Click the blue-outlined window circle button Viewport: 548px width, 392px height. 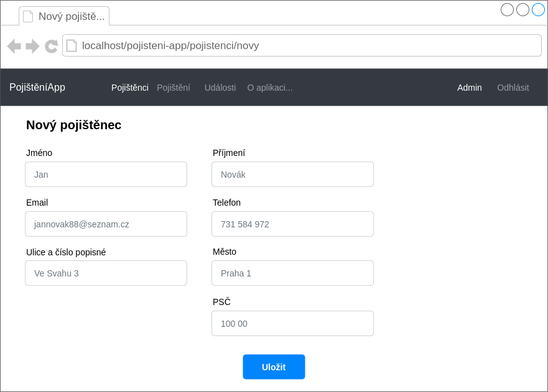[x=538, y=9]
